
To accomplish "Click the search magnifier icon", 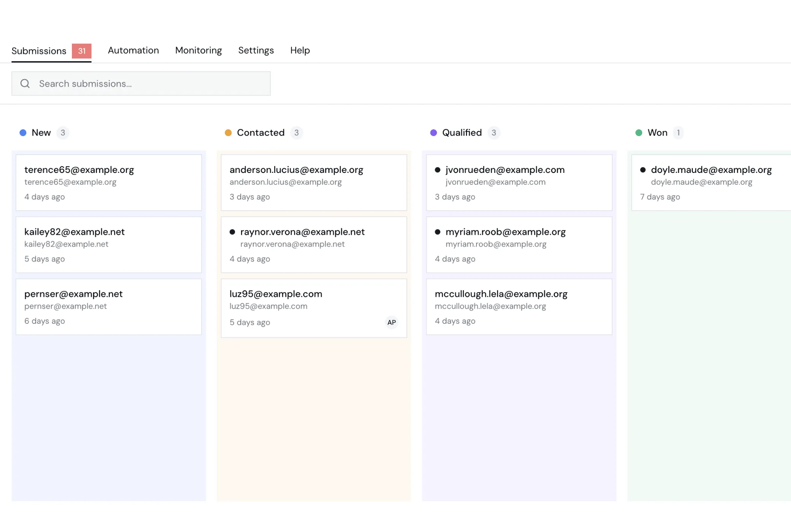I will [x=25, y=84].
